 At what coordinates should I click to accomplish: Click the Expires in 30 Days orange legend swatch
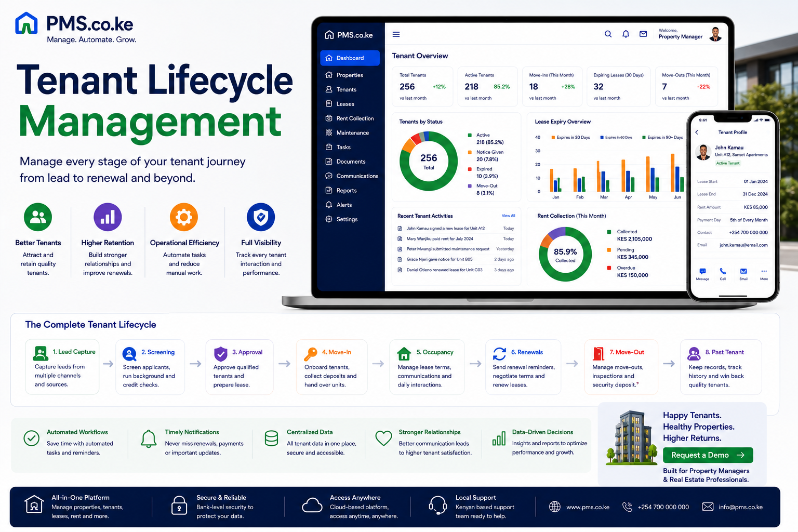pyautogui.click(x=553, y=138)
